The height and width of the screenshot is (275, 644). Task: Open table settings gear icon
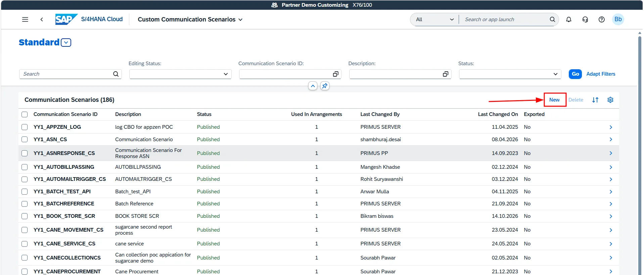pyautogui.click(x=610, y=100)
